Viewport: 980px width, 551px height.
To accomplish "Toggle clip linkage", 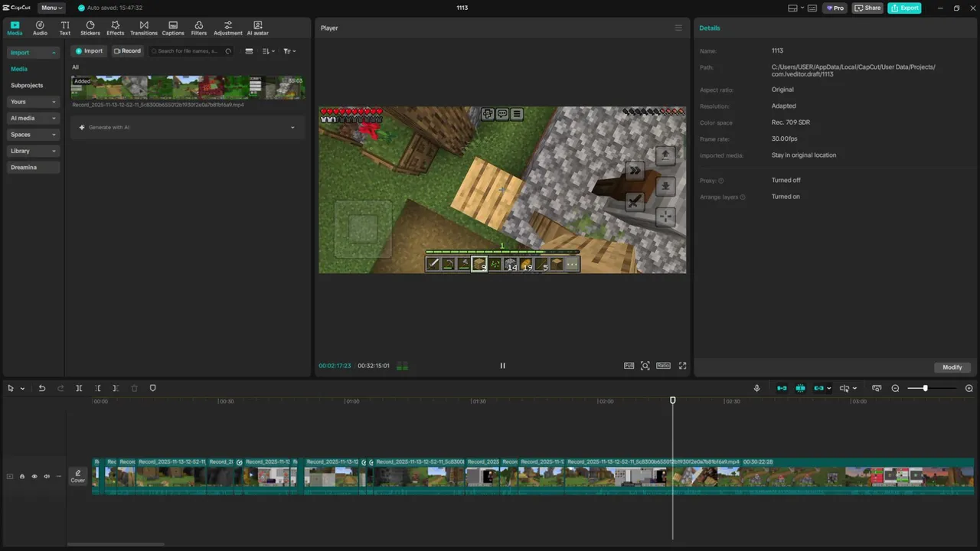I will [x=818, y=389].
